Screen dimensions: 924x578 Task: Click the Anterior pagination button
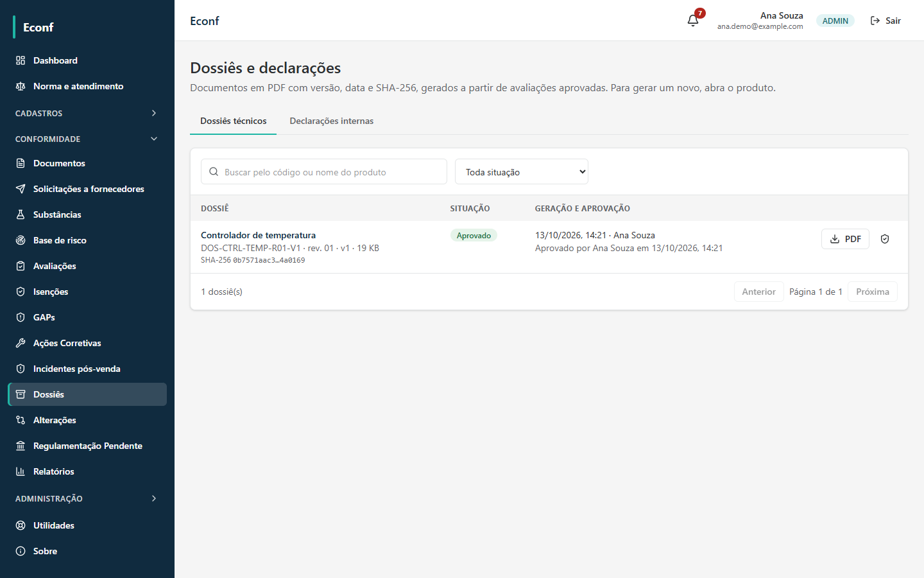tap(759, 292)
